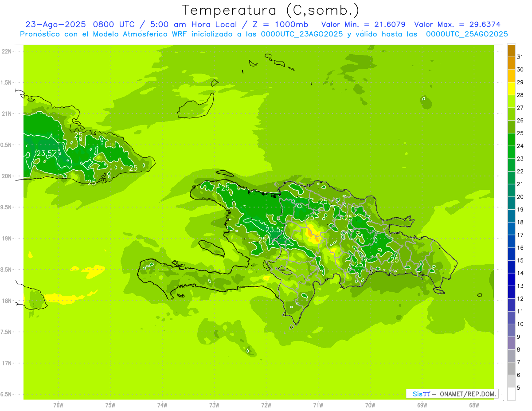The width and height of the screenshot is (532, 411).
Task: Click the '69W' longitude axis label
Action: (422, 405)
